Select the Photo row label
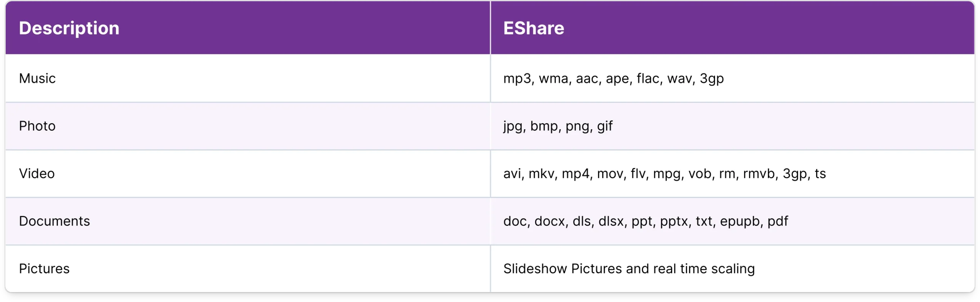The width and height of the screenshot is (980, 302). click(38, 126)
